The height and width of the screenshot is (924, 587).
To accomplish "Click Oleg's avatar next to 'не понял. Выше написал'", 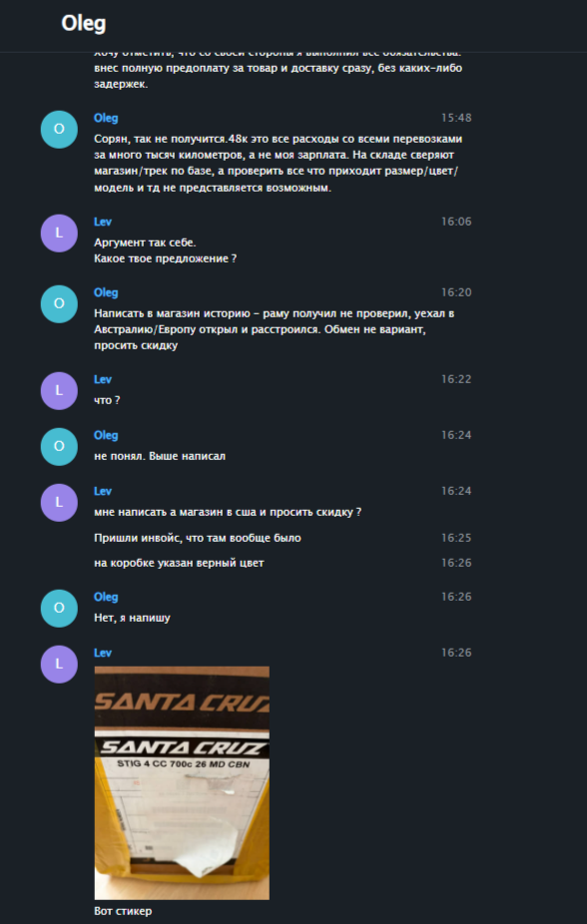I will (x=59, y=447).
